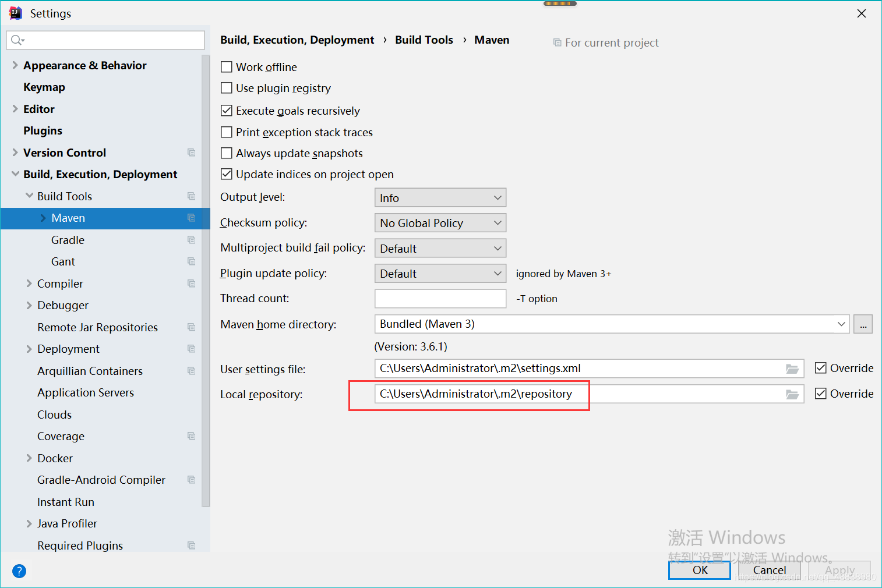Click the Thread count input field
The image size is (882, 588).
coord(440,298)
